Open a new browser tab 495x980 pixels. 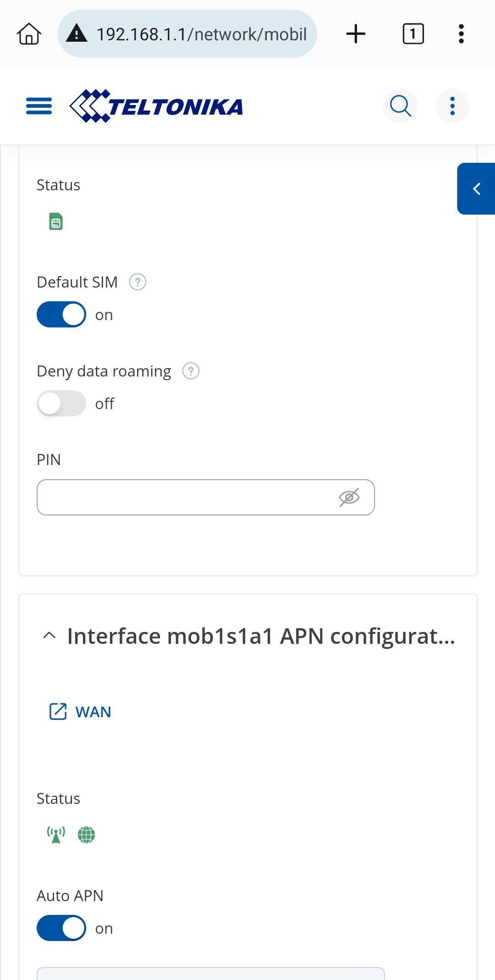[356, 34]
